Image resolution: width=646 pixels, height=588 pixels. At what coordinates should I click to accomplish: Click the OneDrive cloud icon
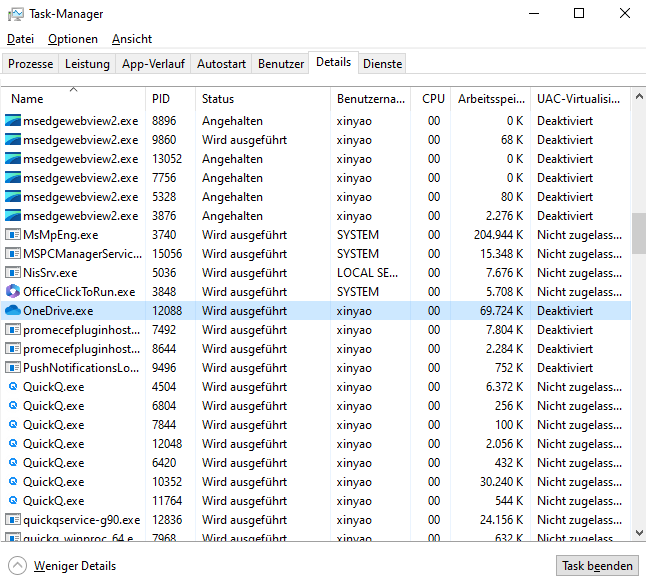click(x=13, y=311)
